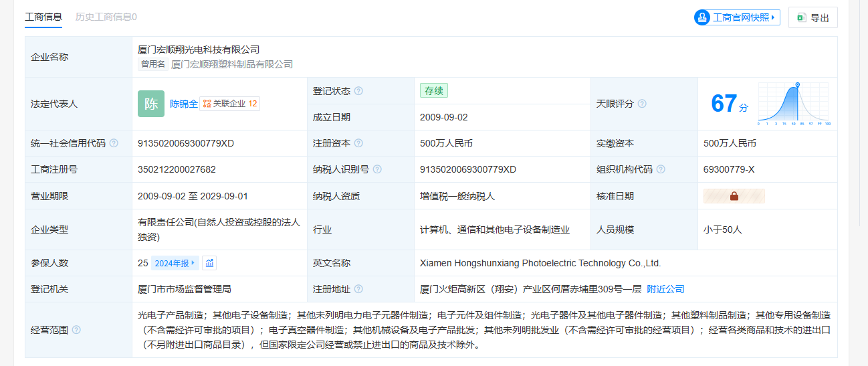Select taxpayer type 增值税一般纳税人
This screenshot has width=868, height=366.
point(457,196)
